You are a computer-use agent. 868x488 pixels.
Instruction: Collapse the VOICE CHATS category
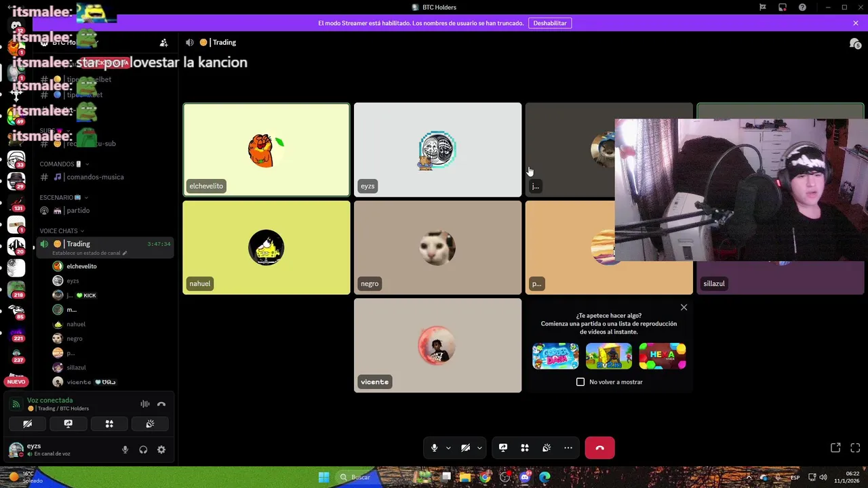click(x=62, y=230)
